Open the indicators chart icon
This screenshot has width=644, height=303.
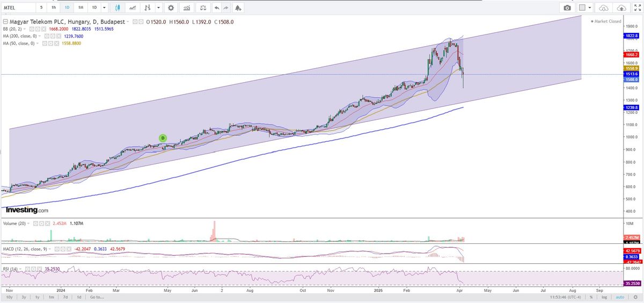coord(186,8)
